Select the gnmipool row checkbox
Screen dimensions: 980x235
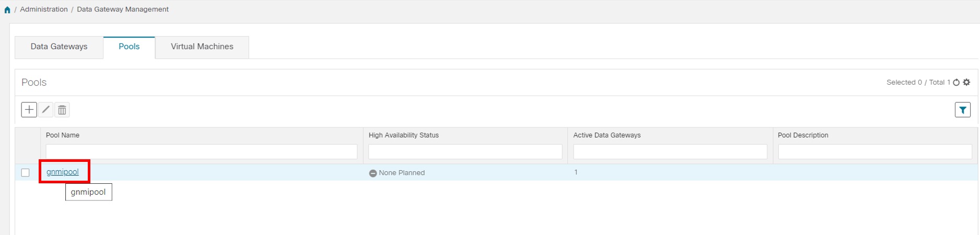[25, 173]
